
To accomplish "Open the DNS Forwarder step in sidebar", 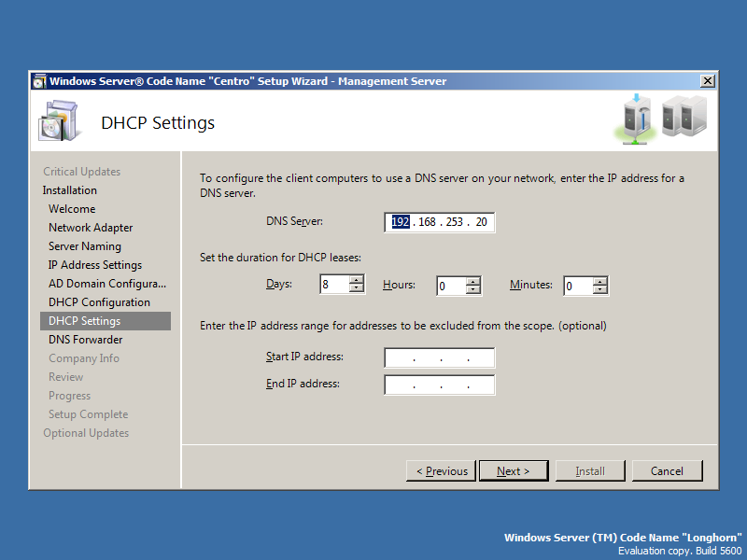I will [x=85, y=340].
